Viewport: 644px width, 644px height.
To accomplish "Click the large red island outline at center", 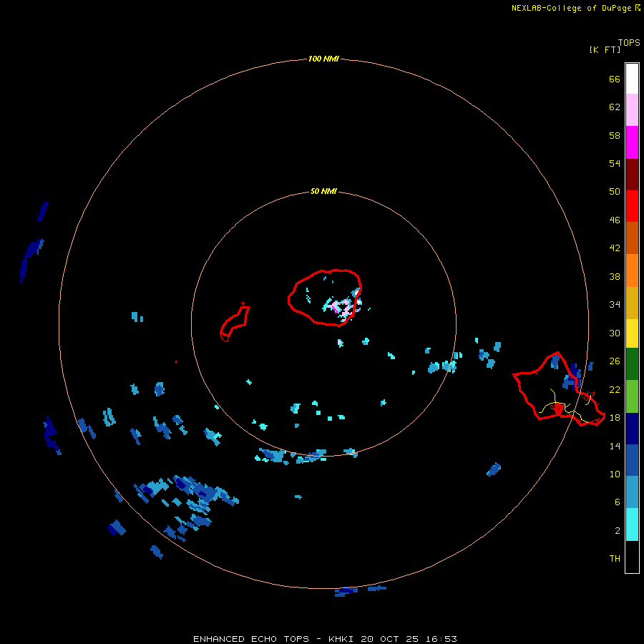I will pos(324,298).
